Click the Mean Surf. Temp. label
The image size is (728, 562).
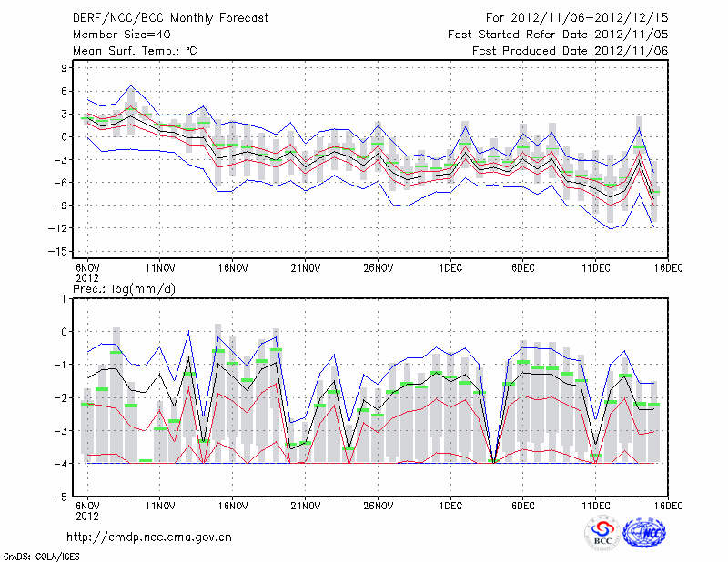coord(135,51)
